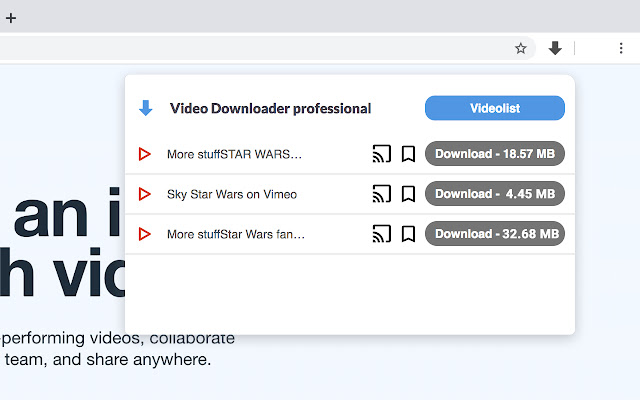This screenshot has height=400, width=640.
Task: Cast the More stuffStar Wars fan video
Action: 382,234
